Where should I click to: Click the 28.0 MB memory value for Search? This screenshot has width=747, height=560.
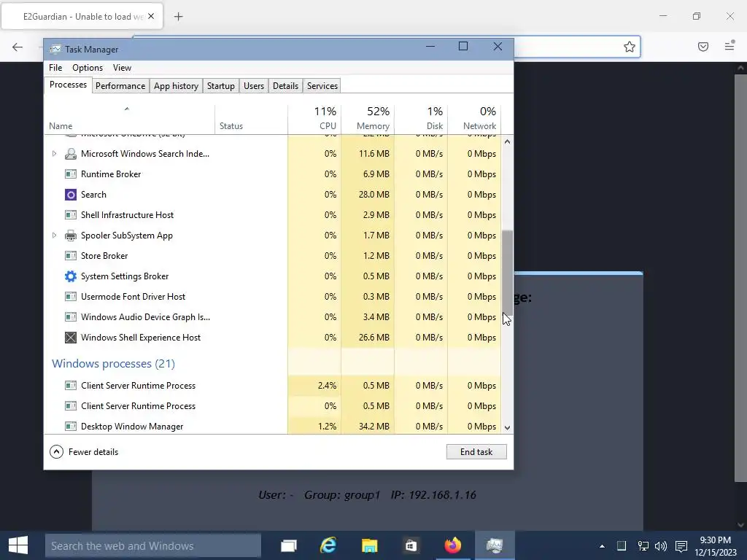click(374, 195)
